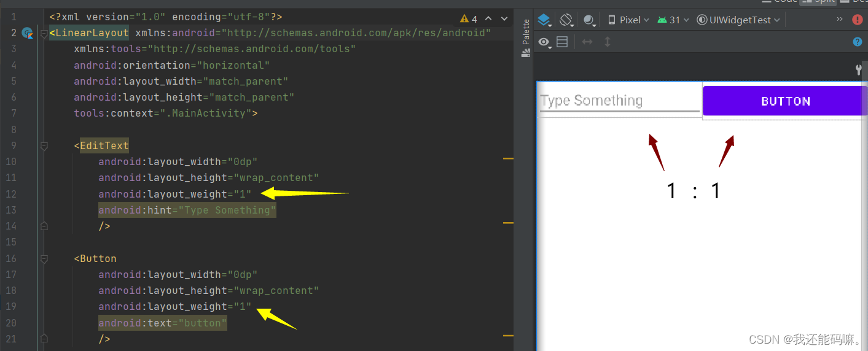Open the Design Surface layers selector
868x351 pixels.
click(545, 20)
